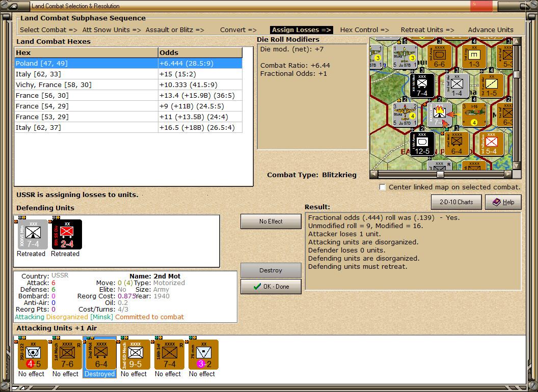Screen dimensions: 538x392
Task: Go to Hex Control subphase
Action: [364, 30]
